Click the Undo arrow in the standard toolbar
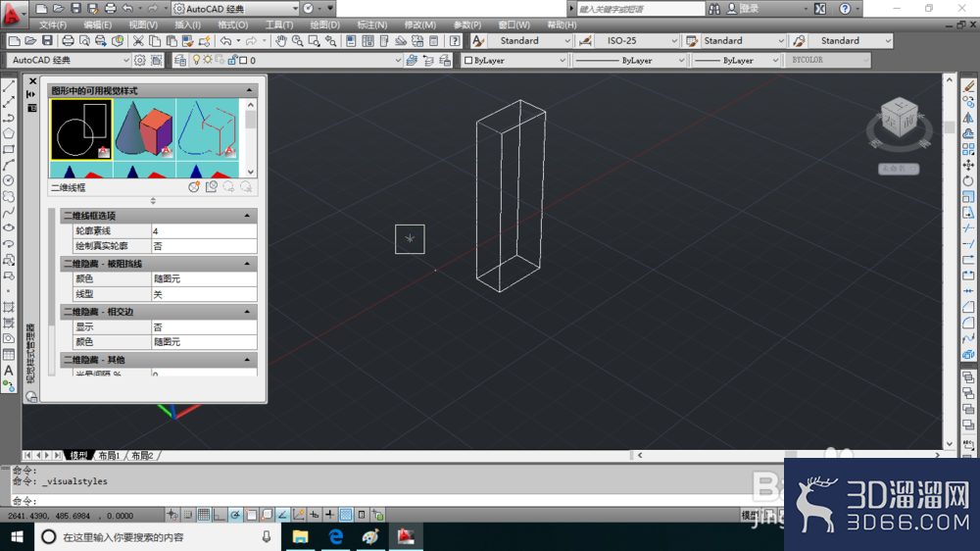 tap(225, 41)
